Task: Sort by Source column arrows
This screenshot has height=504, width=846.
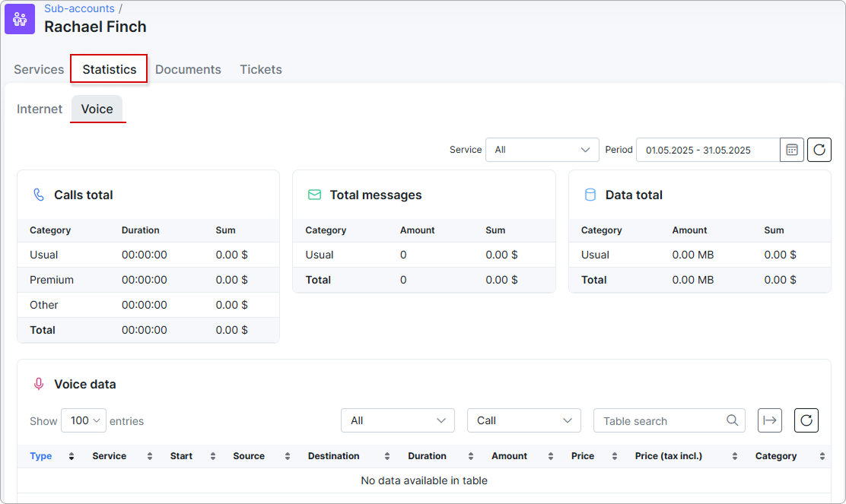Action: click(x=287, y=456)
